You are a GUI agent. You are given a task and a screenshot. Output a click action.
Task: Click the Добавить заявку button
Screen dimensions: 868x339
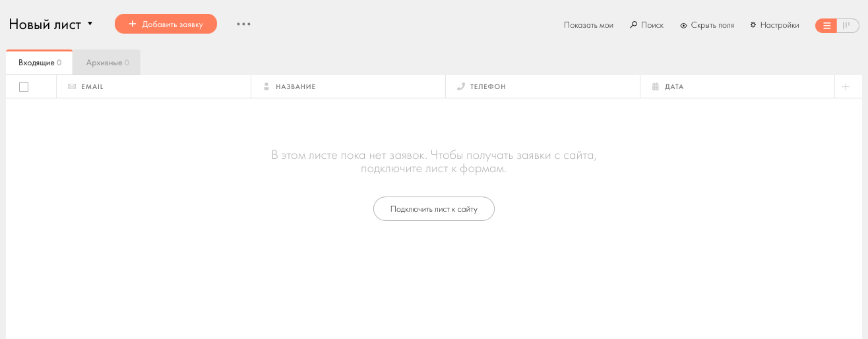166,24
